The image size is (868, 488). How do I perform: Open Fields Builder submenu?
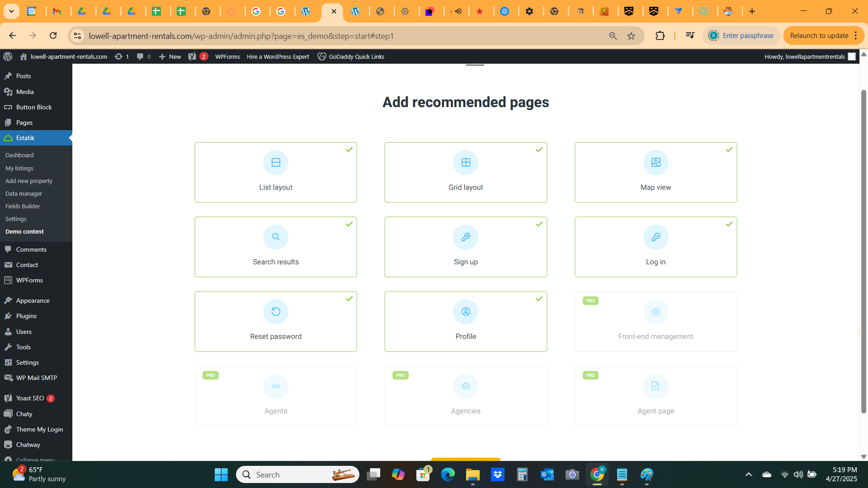(23, 206)
